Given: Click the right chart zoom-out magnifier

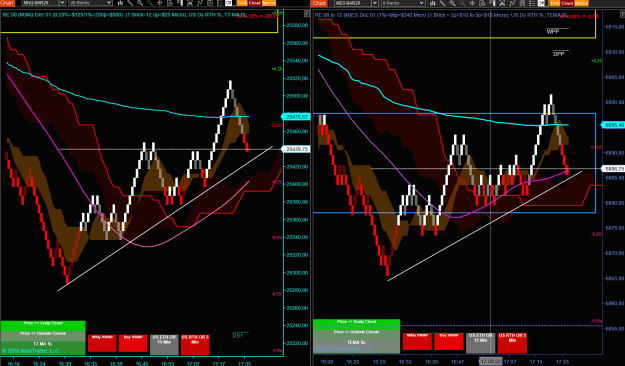Looking at the screenshot, I should [x=462, y=3].
